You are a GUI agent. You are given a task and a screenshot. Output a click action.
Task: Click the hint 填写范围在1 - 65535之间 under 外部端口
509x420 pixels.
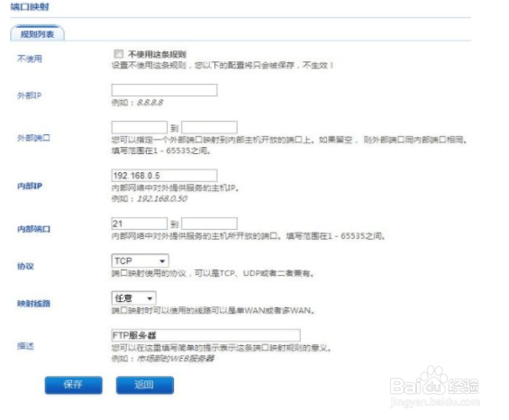(x=161, y=151)
